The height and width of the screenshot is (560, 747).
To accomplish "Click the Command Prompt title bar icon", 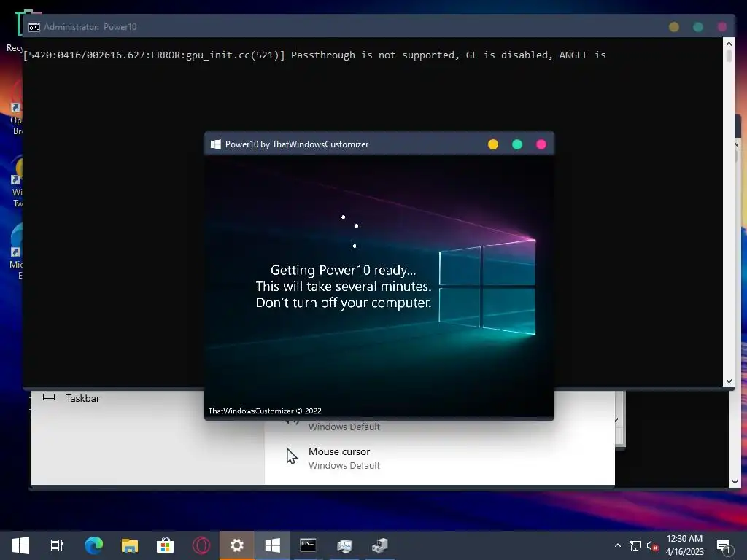I will pos(34,27).
